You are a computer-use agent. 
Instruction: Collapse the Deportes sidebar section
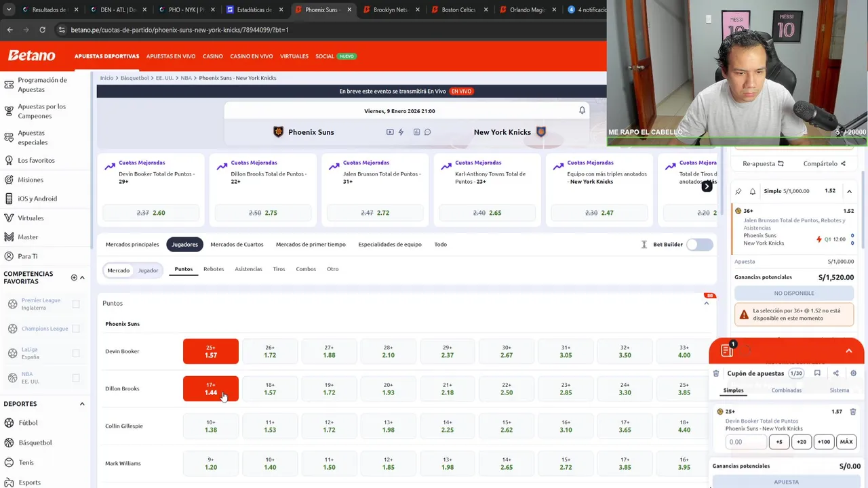pos(82,404)
